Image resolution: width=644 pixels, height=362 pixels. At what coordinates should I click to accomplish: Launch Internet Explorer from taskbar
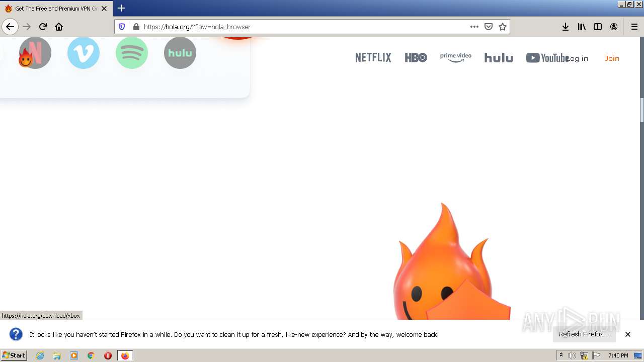(x=40, y=355)
